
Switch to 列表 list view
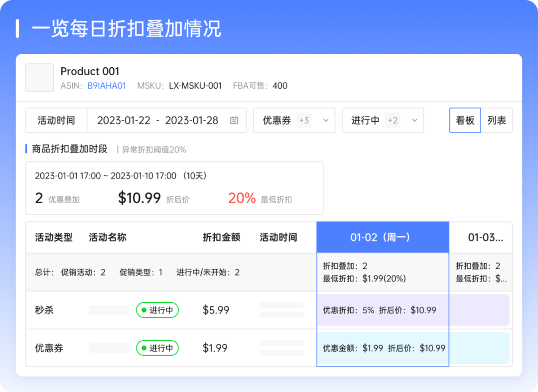[496, 121]
